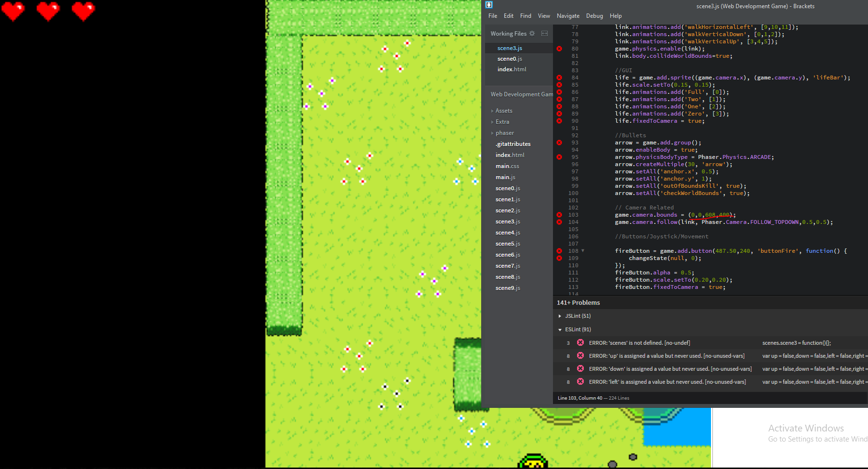Open the Find menu
The height and width of the screenshot is (469, 868).
click(526, 16)
